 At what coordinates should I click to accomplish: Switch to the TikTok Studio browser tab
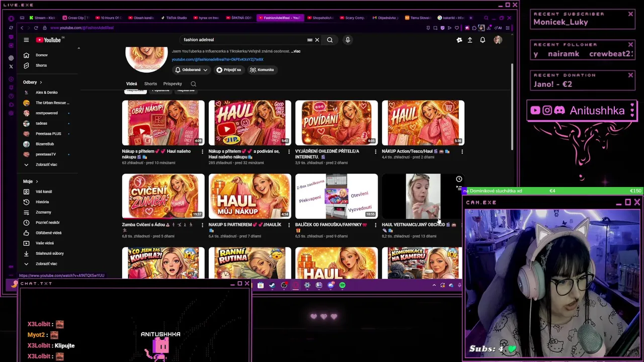click(174, 18)
